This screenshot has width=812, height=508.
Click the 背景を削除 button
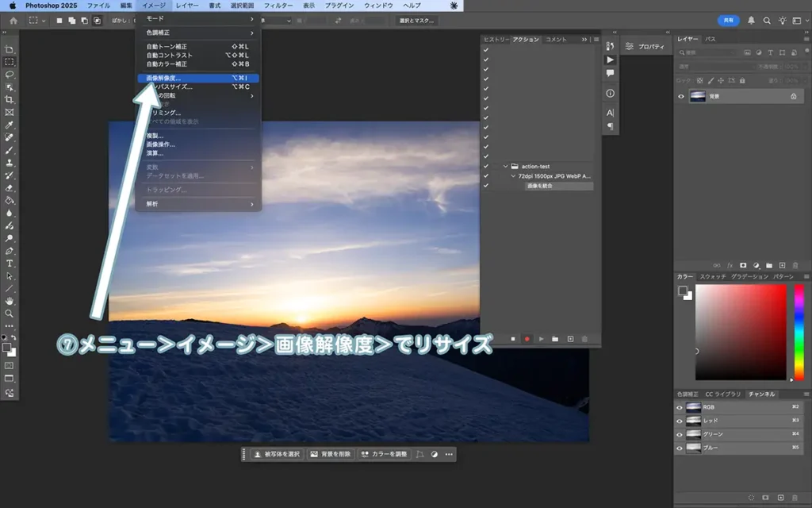coord(331,454)
